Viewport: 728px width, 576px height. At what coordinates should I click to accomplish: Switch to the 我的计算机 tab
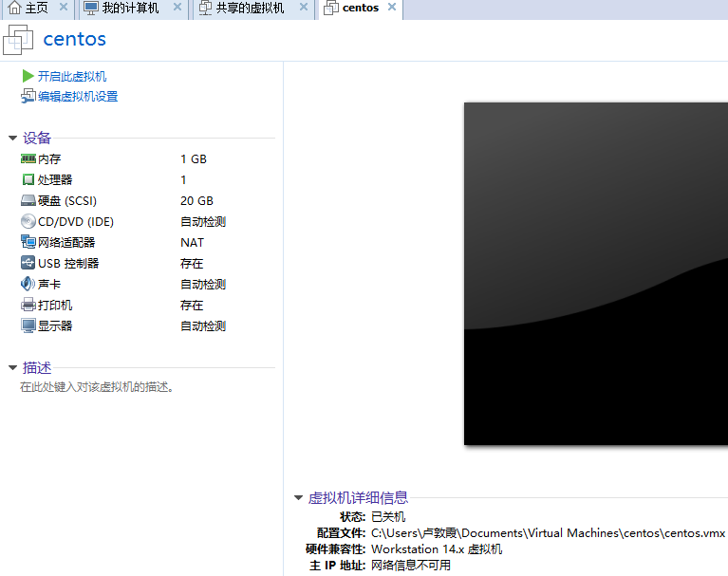pos(130,8)
